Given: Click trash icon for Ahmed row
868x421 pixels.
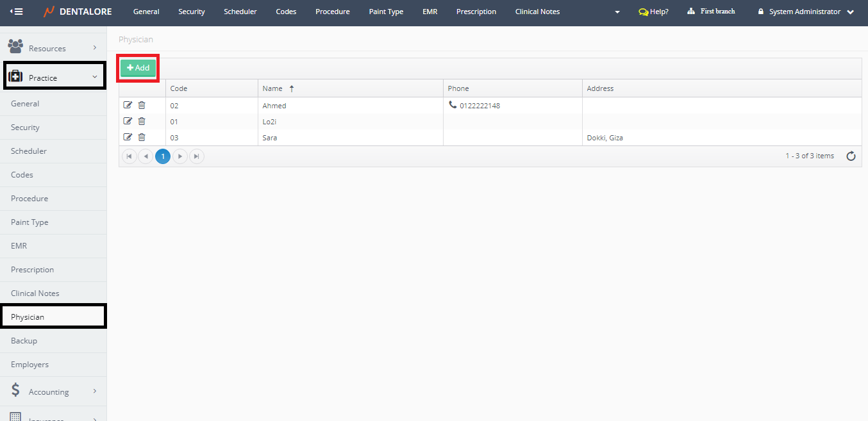Looking at the screenshot, I should [x=142, y=105].
